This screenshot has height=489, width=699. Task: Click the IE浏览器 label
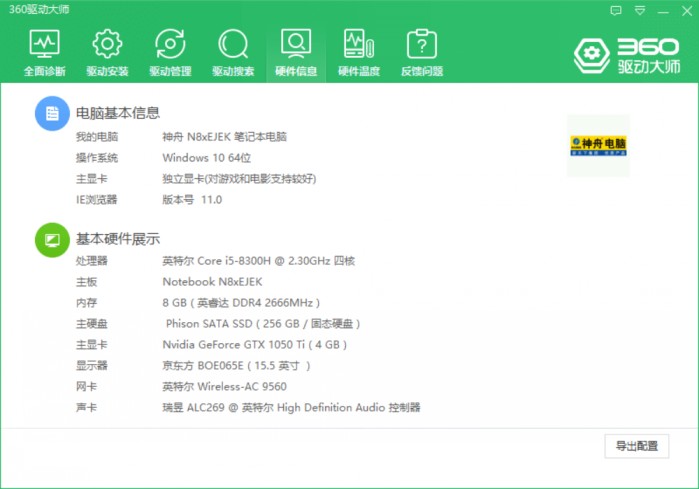96,200
